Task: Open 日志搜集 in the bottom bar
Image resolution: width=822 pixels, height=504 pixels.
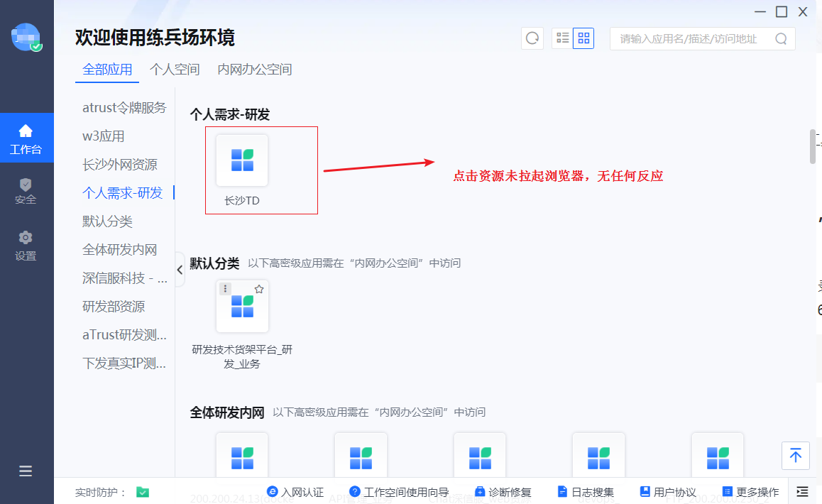Action: (x=586, y=492)
